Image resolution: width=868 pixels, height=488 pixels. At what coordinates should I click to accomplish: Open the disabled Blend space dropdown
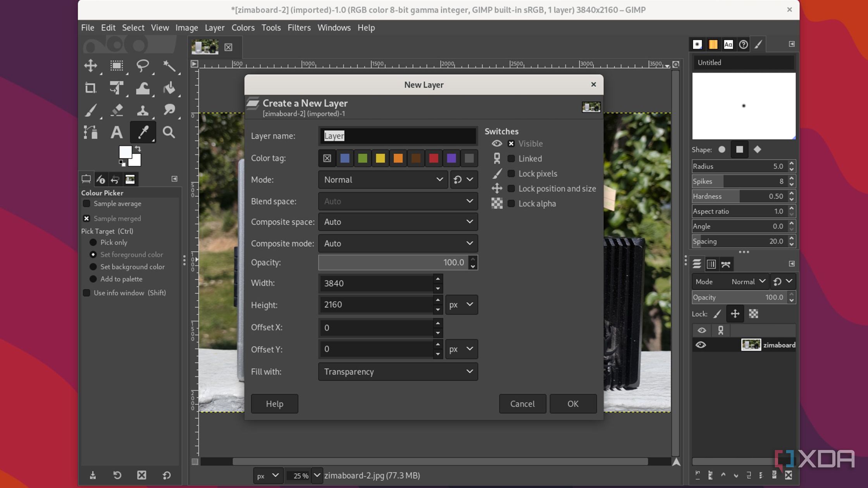398,201
